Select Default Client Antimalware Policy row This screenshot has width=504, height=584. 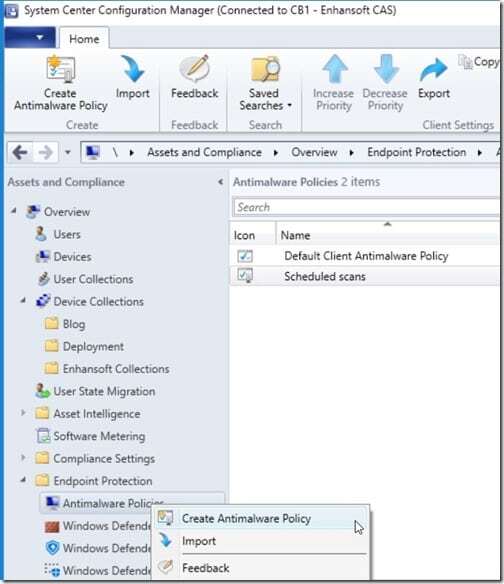pyautogui.click(x=365, y=256)
